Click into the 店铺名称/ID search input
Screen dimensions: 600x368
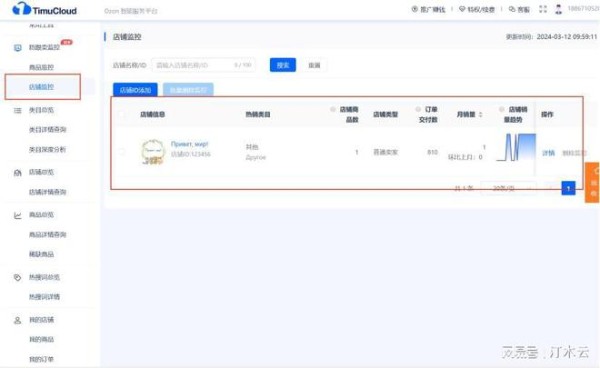point(203,65)
